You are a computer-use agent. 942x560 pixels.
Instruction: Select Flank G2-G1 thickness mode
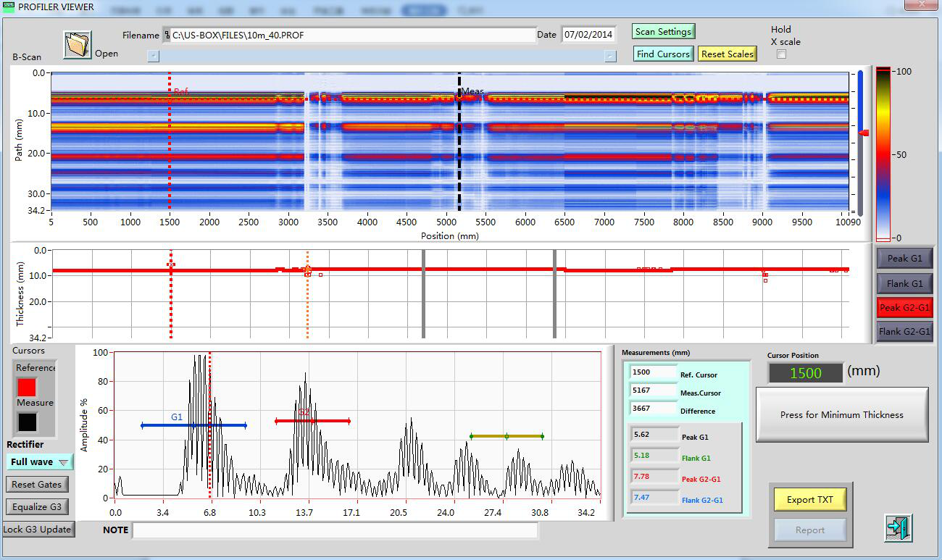coord(904,332)
